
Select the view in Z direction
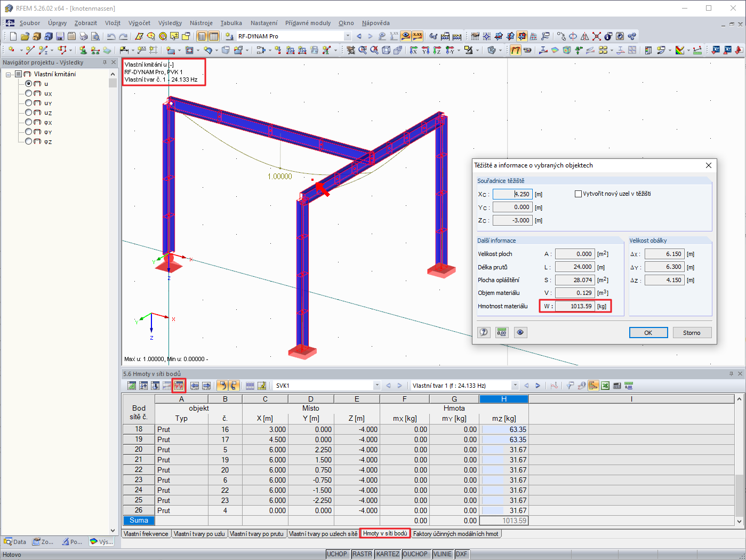click(437, 50)
